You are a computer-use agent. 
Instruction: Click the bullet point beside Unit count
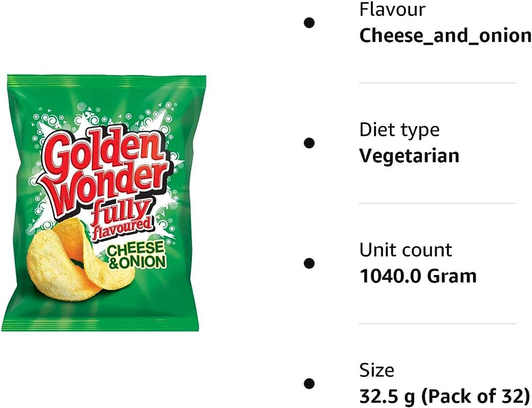click(309, 263)
